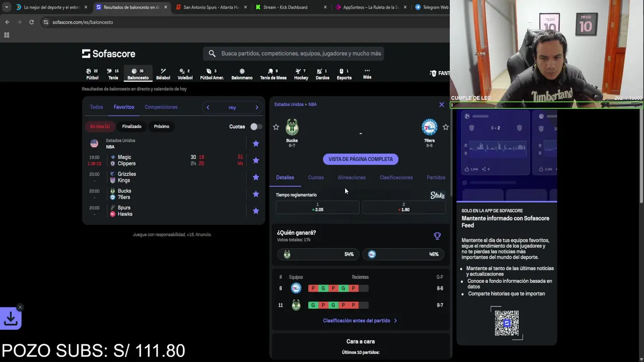
Task: Go to previous day with left arrow
Action: (x=208, y=107)
